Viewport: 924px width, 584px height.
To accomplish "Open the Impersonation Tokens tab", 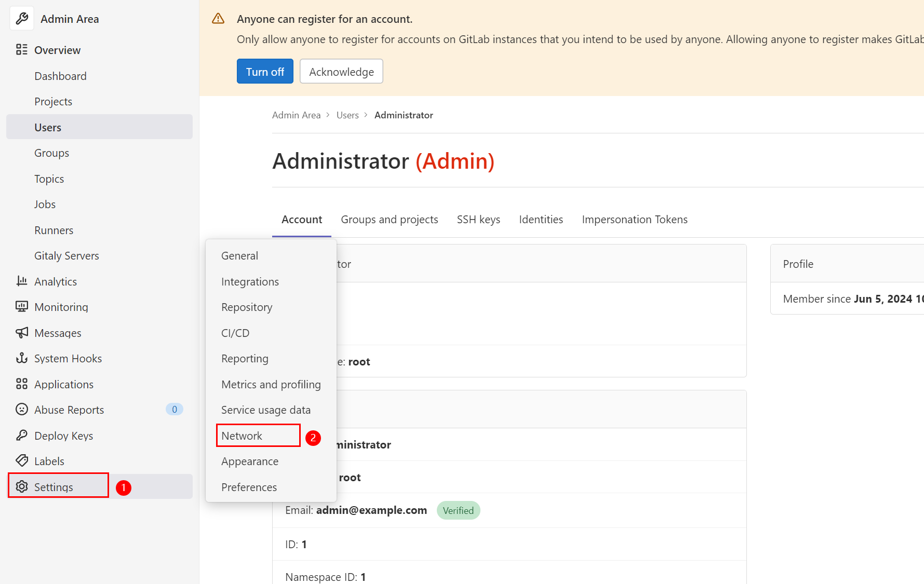I will (x=634, y=219).
